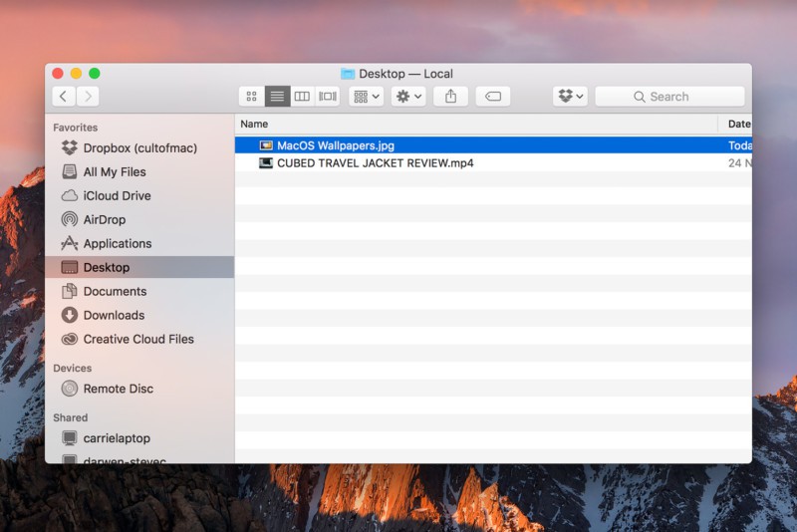Image resolution: width=797 pixels, height=532 pixels.
Task: Click the carrielaptop computer icon
Action: [70, 438]
